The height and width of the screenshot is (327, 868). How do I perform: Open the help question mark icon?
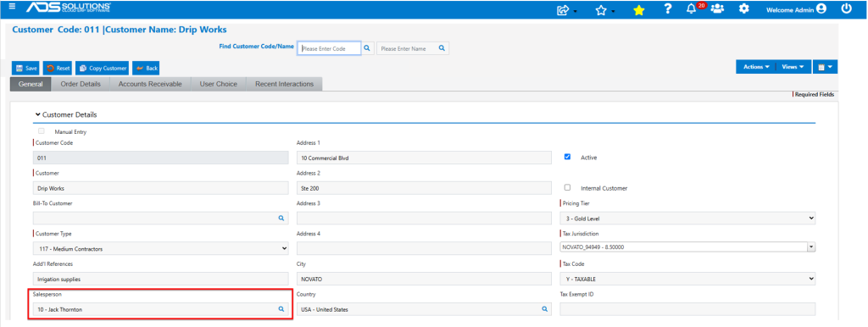click(x=668, y=8)
